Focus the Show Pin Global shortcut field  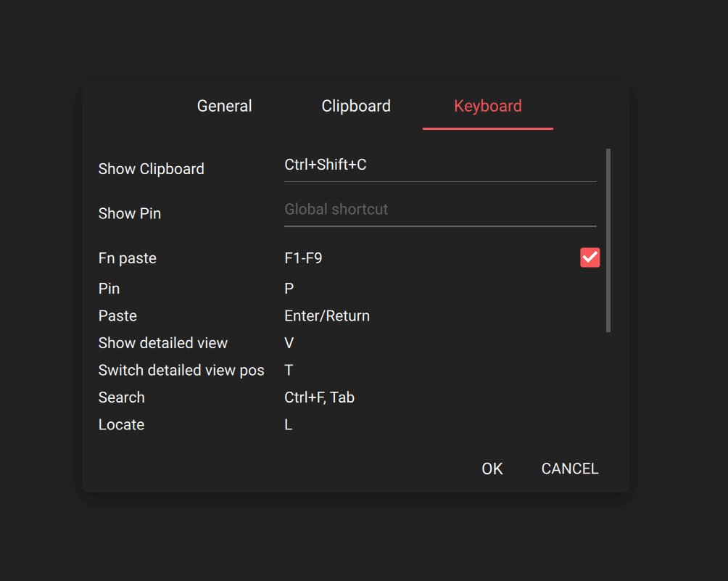[x=439, y=210]
